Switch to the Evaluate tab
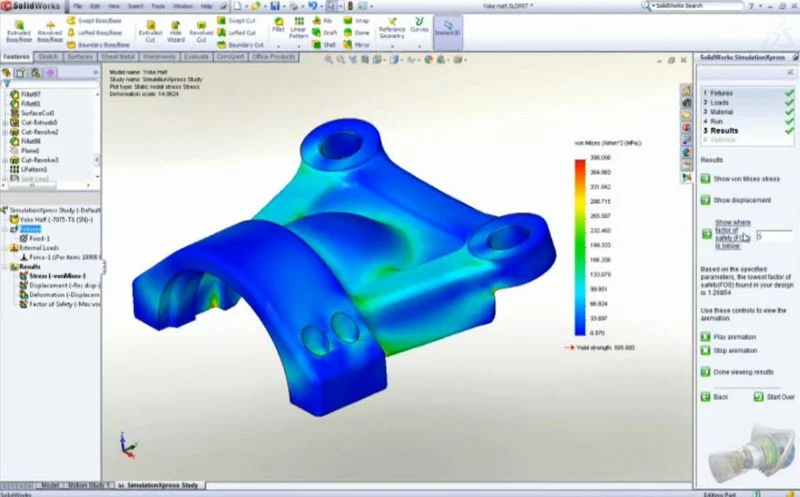This screenshot has width=800, height=497. [197, 57]
